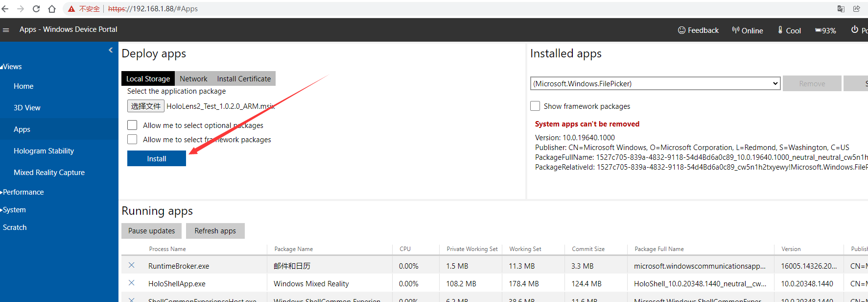The height and width of the screenshot is (302, 868).
Task: Click the 11.3 MB working set value
Action: pyautogui.click(x=522, y=266)
